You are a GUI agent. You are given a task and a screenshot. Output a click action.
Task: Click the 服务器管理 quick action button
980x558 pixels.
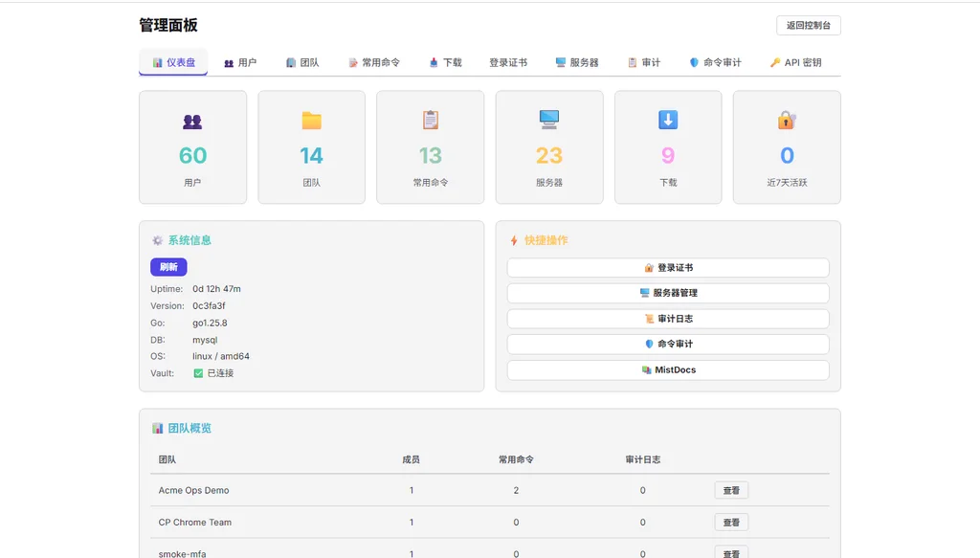click(668, 293)
